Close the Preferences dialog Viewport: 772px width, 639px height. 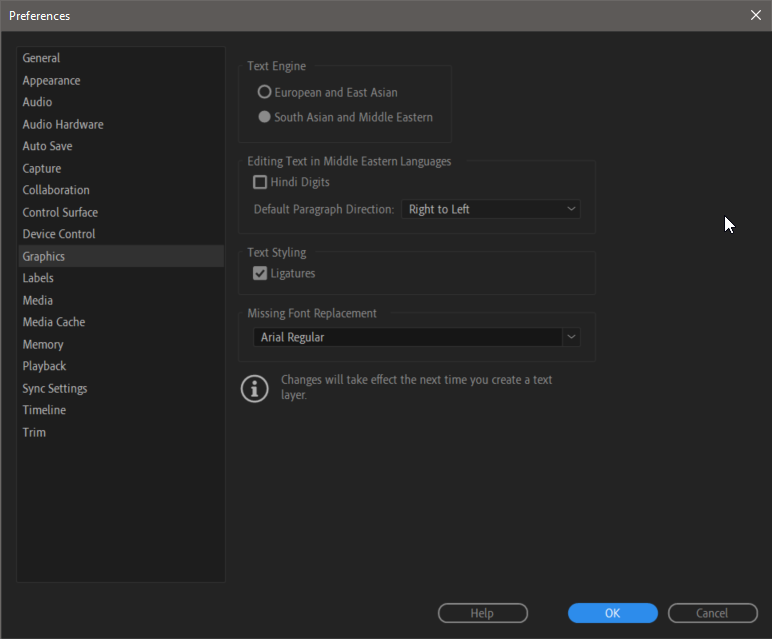point(756,15)
